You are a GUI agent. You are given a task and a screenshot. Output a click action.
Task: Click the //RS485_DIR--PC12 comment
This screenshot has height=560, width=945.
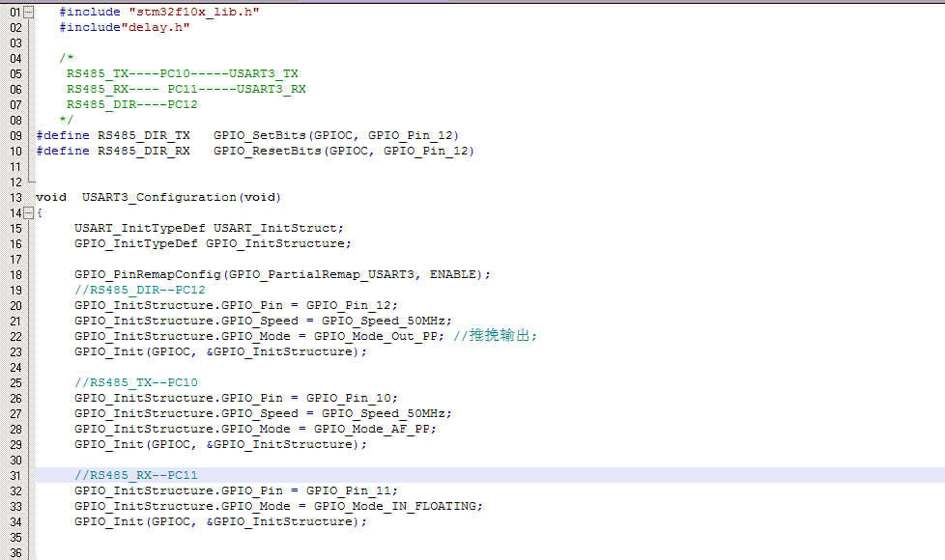click(x=139, y=290)
